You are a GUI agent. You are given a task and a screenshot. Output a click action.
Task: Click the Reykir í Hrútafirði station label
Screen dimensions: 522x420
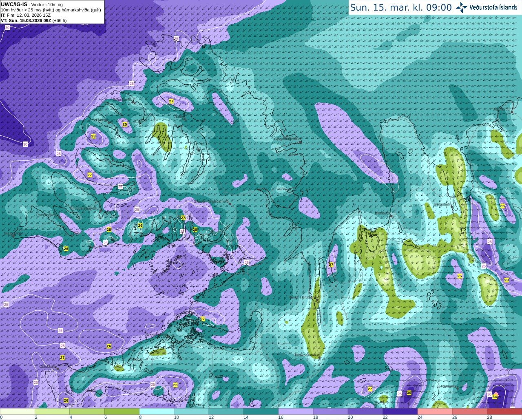(x=302, y=297)
